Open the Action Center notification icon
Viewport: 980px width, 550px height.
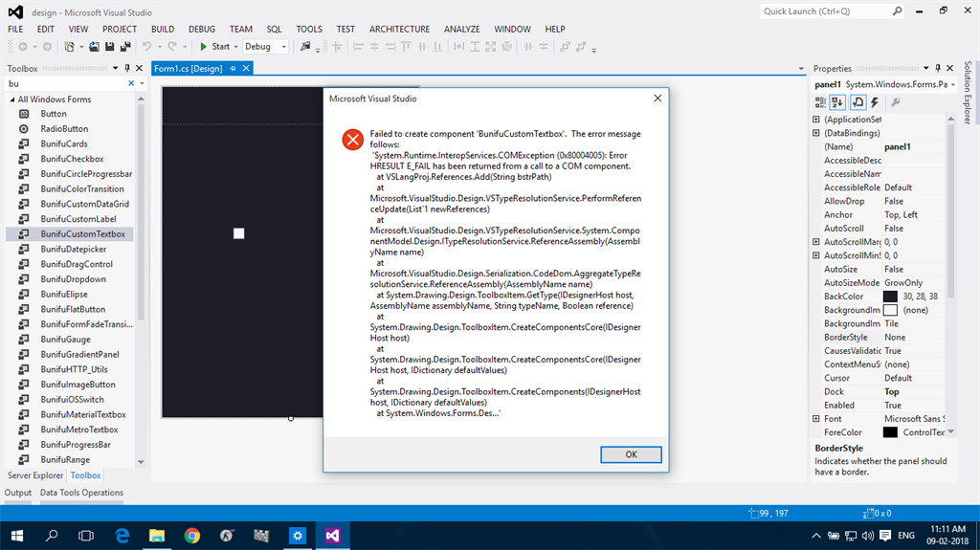click(x=885, y=536)
